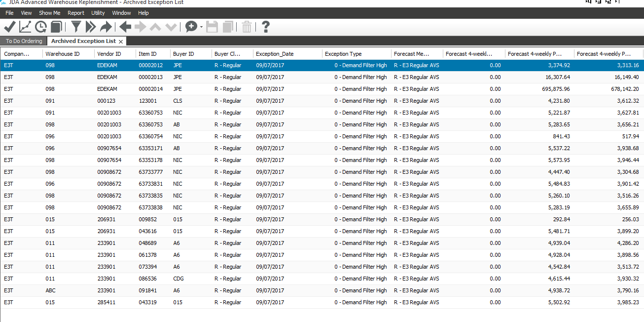Open the Utility menu

[98, 13]
